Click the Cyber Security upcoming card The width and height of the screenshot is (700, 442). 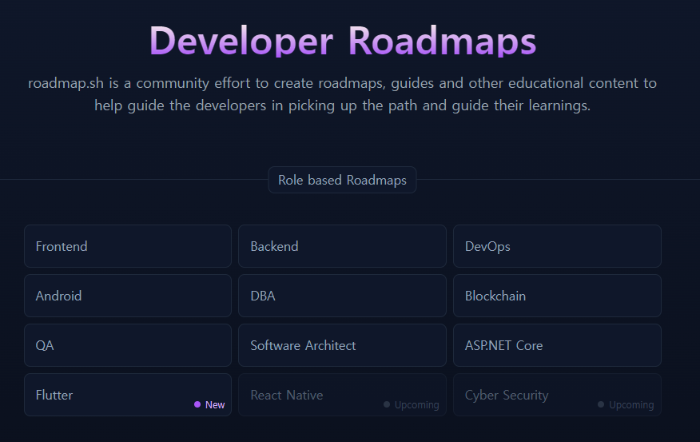(557, 395)
